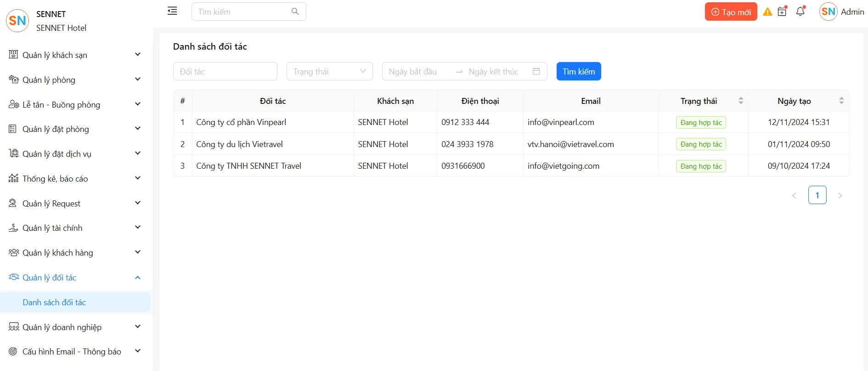Click the SENNET Hotel logo
868x371 pixels.
(x=17, y=21)
